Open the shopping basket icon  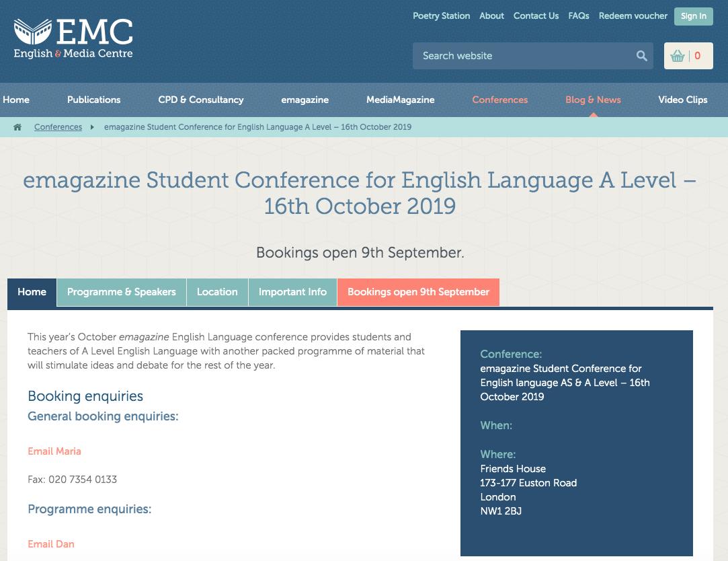point(678,57)
